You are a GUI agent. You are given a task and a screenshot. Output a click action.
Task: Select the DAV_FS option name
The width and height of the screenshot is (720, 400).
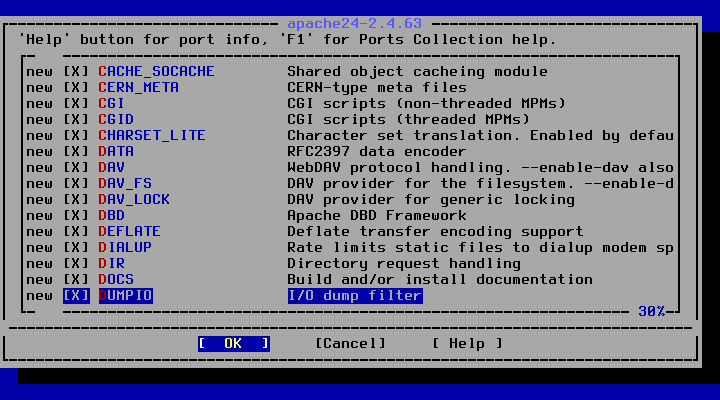point(125,184)
